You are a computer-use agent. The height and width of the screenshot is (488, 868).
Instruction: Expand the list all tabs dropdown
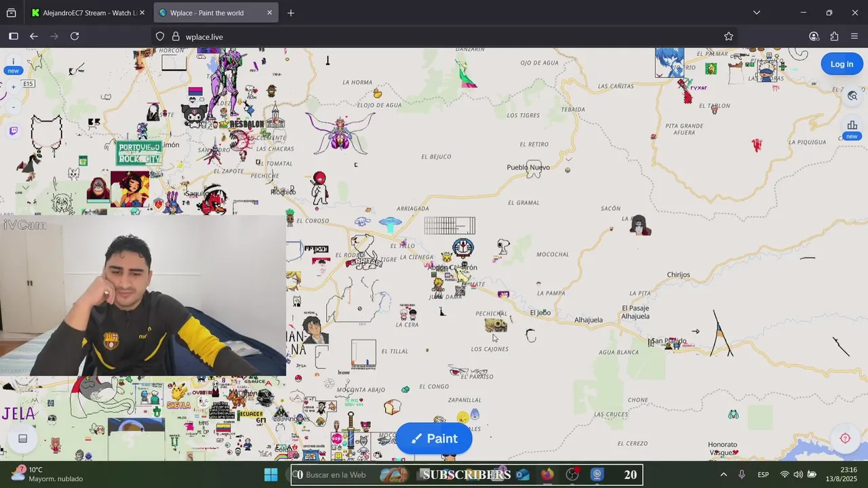757,12
